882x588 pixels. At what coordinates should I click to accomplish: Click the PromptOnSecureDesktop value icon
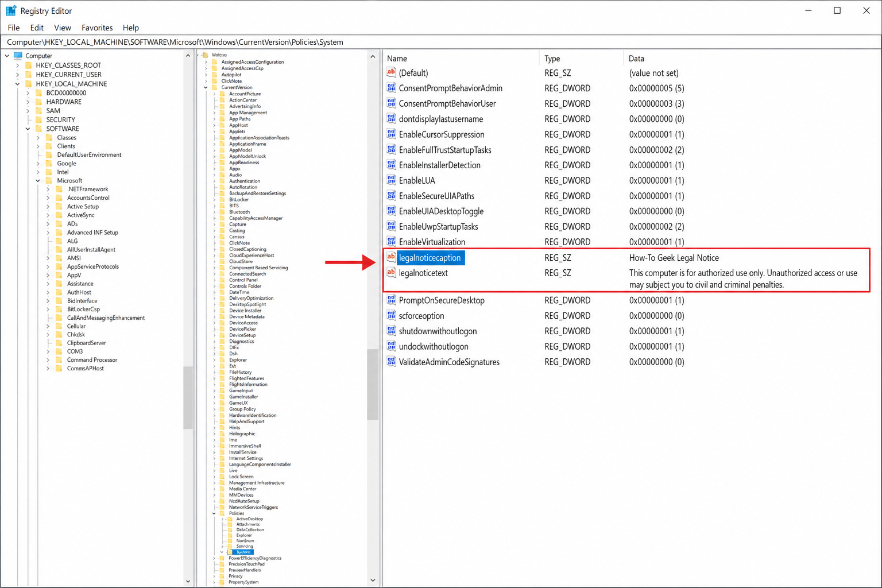coord(391,300)
